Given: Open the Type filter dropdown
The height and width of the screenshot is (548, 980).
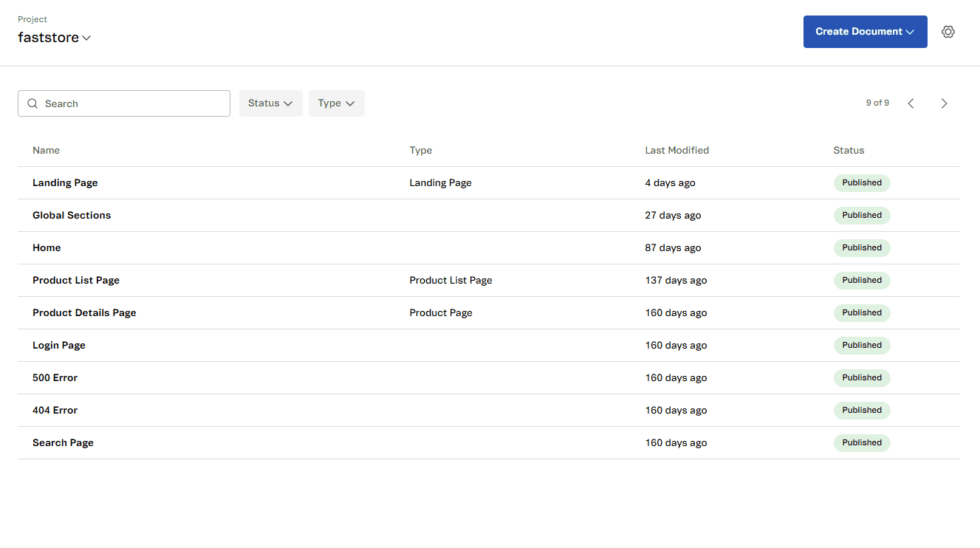Looking at the screenshot, I should (336, 103).
